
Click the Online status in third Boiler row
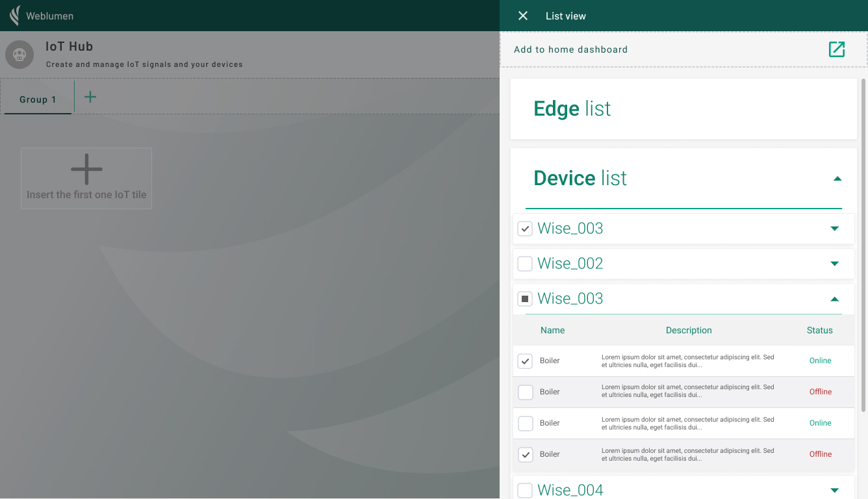(x=820, y=423)
